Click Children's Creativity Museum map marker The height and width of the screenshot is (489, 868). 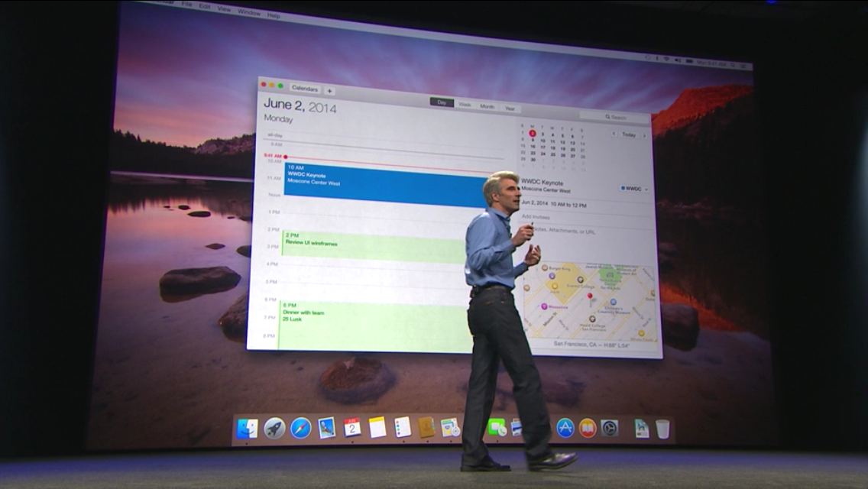pos(614,303)
